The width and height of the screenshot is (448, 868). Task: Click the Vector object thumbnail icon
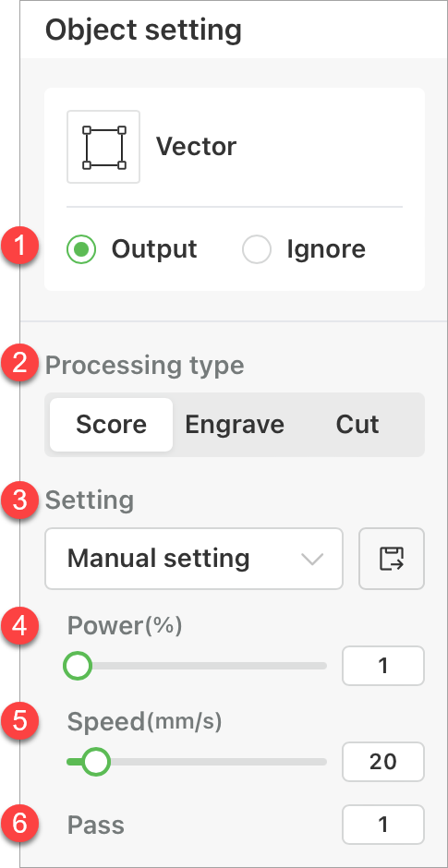pos(103,147)
